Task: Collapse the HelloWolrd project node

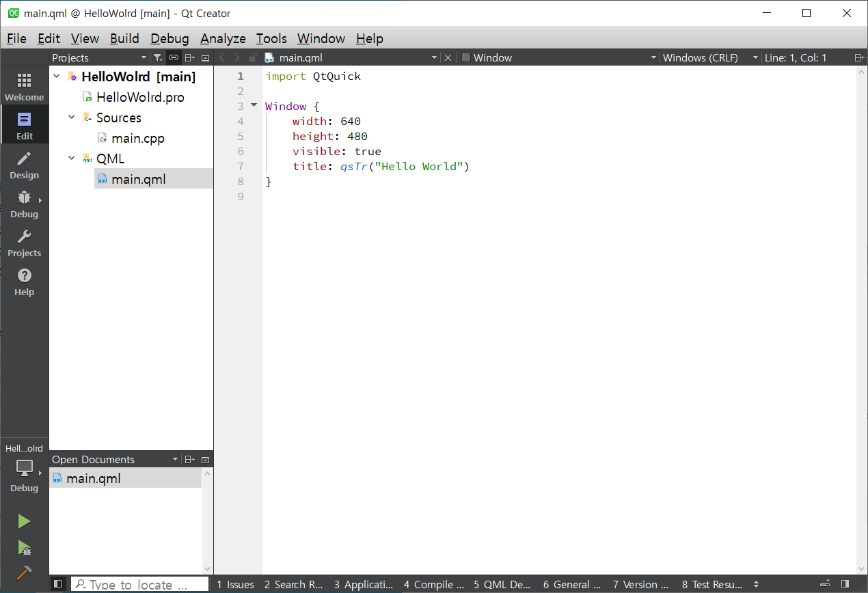Action: pyautogui.click(x=56, y=77)
